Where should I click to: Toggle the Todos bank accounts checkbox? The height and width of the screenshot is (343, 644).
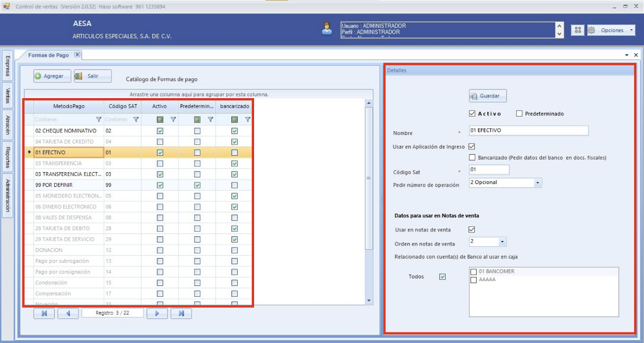442,277
